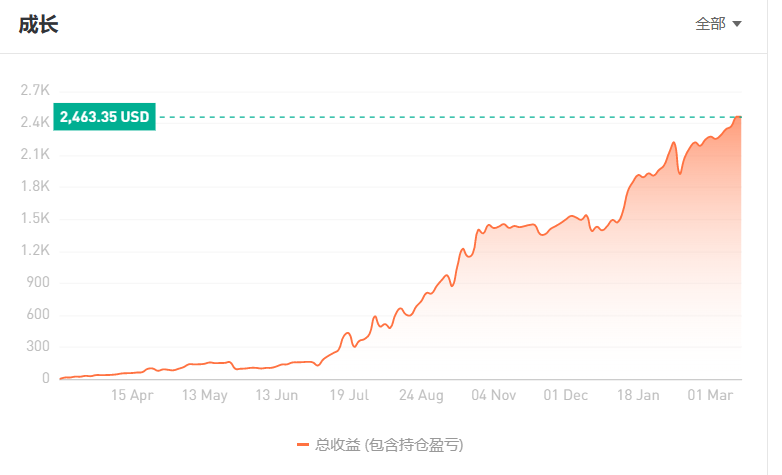Select the 13 Jun date axis label

point(277,395)
